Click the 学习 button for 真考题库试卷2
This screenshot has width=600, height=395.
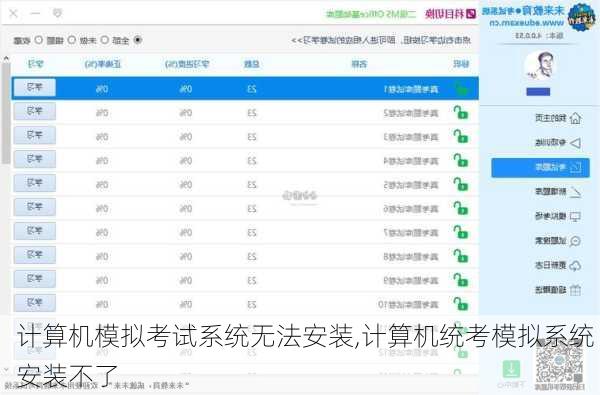pyautogui.click(x=35, y=111)
